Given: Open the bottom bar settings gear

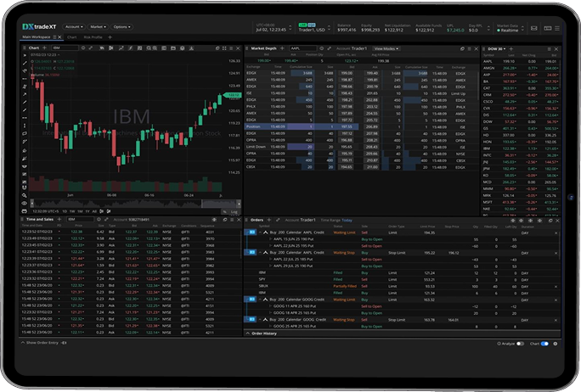Looking at the screenshot, I should click(x=555, y=344).
